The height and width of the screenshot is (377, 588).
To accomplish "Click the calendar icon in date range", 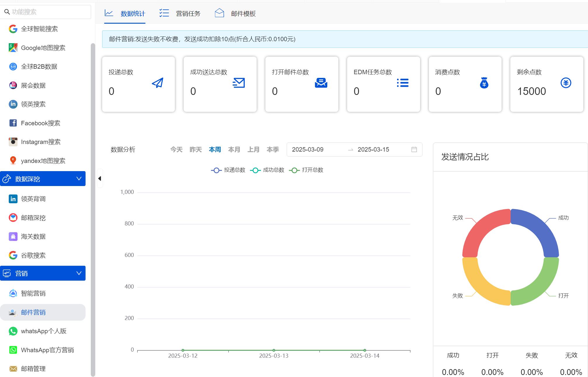I will pos(414,150).
